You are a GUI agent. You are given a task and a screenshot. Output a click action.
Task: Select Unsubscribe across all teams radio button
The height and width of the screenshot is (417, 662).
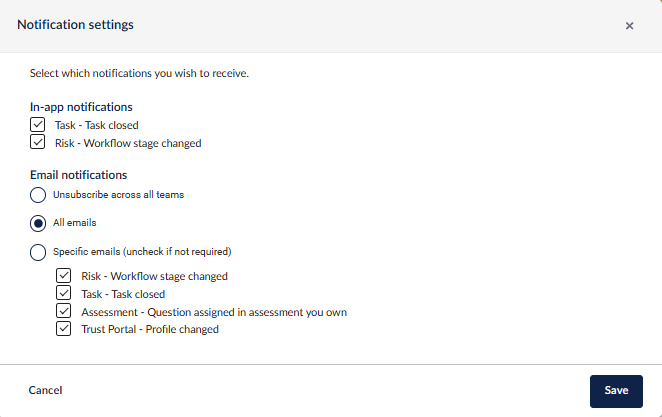pyautogui.click(x=38, y=194)
